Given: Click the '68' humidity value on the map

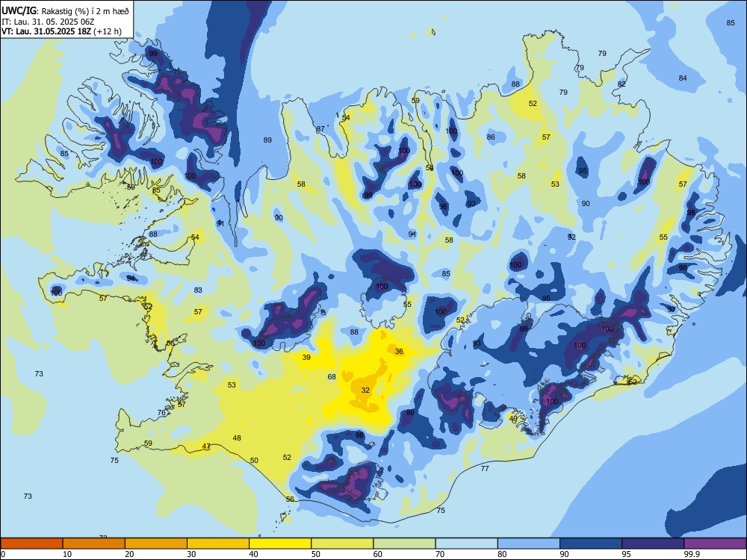Looking at the screenshot, I should click(332, 376).
